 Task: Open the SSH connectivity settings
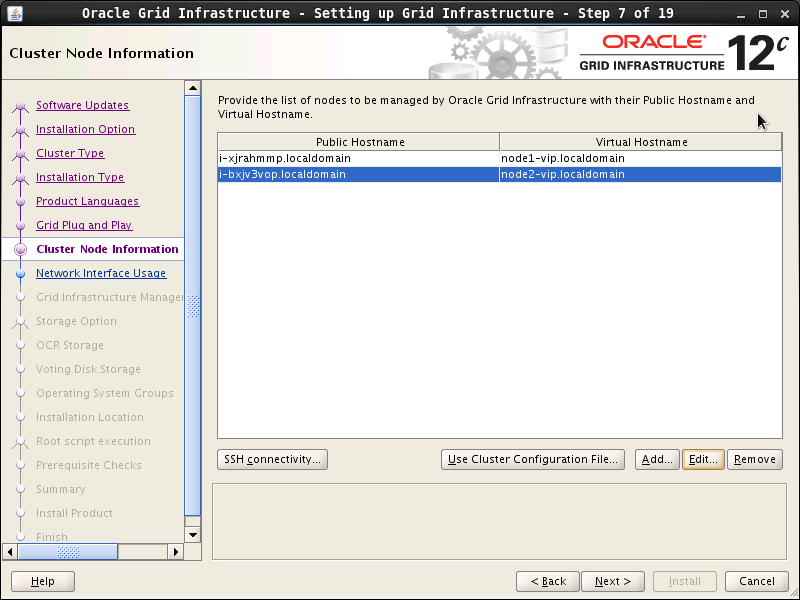pos(272,459)
